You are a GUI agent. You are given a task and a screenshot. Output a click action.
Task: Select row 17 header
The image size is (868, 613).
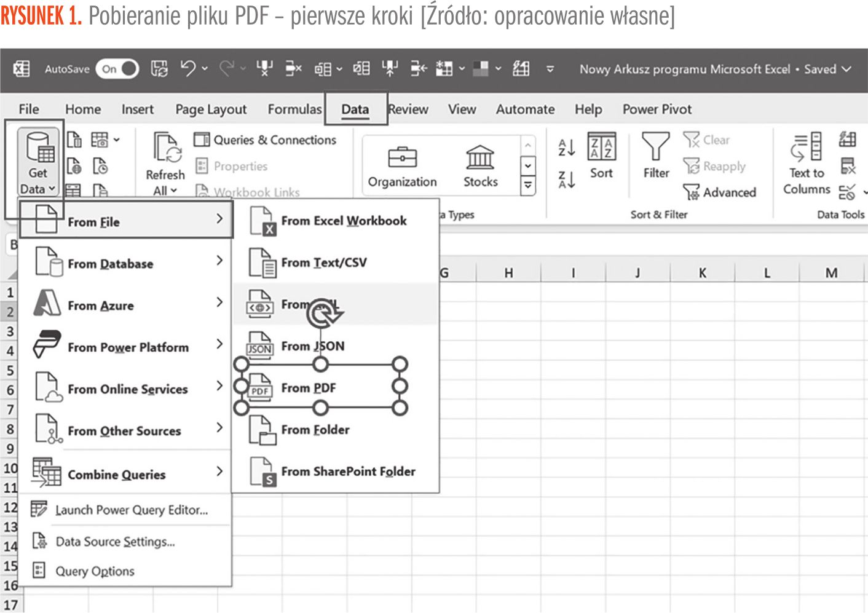[x=10, y=605]
